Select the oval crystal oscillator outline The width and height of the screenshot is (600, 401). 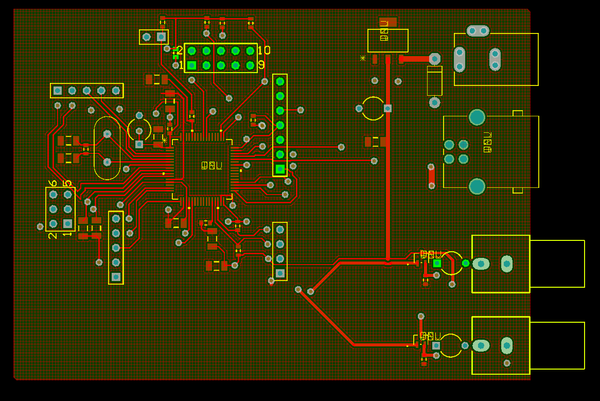pos(107,148)
